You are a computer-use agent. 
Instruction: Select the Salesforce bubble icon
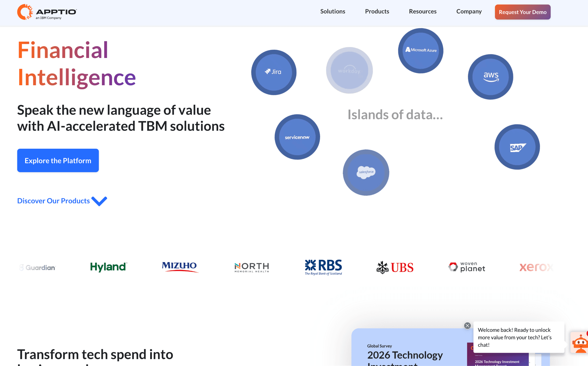click(366, 173)
